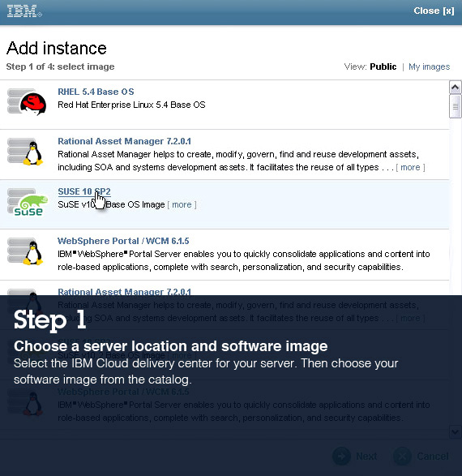
Task: Expand more link for SuSE Base OS Image
Action: (182, 204)
